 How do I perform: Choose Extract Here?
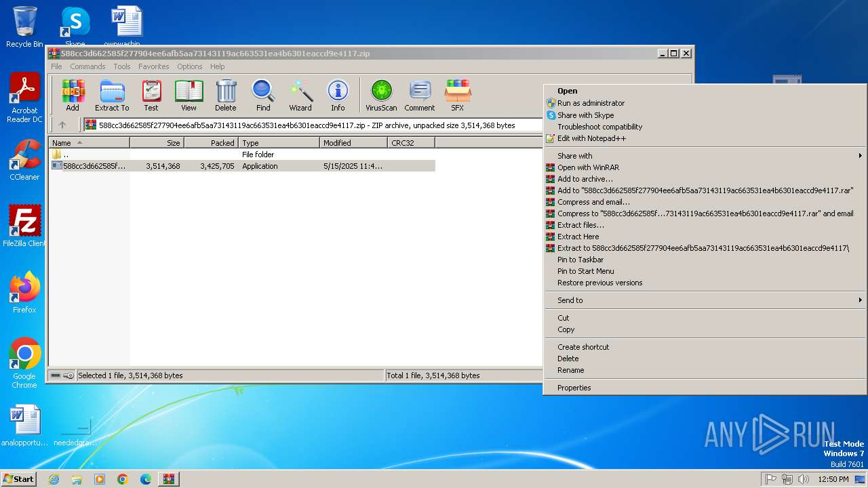coord(705,237)
